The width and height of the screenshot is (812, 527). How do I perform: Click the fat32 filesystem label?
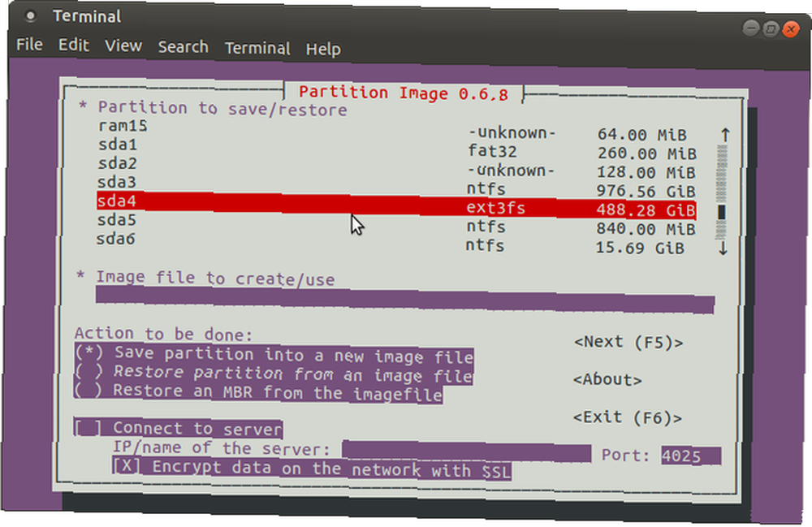click(x=493, y=151)
